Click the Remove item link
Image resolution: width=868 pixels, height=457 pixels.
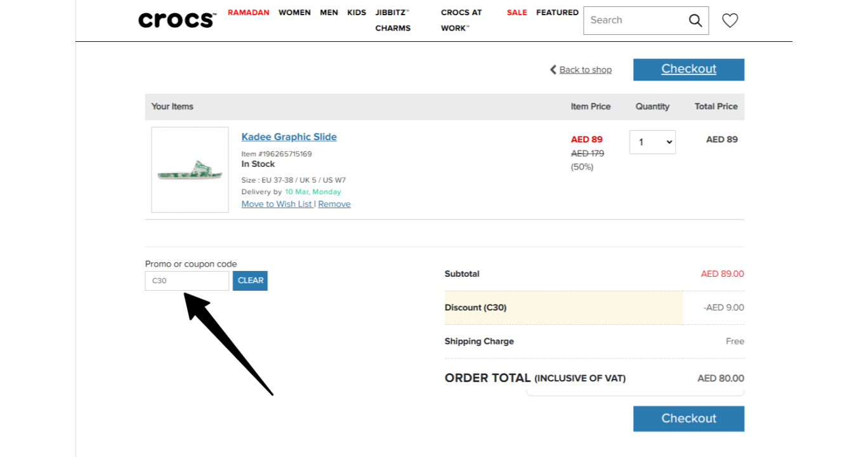click(334, 204)
